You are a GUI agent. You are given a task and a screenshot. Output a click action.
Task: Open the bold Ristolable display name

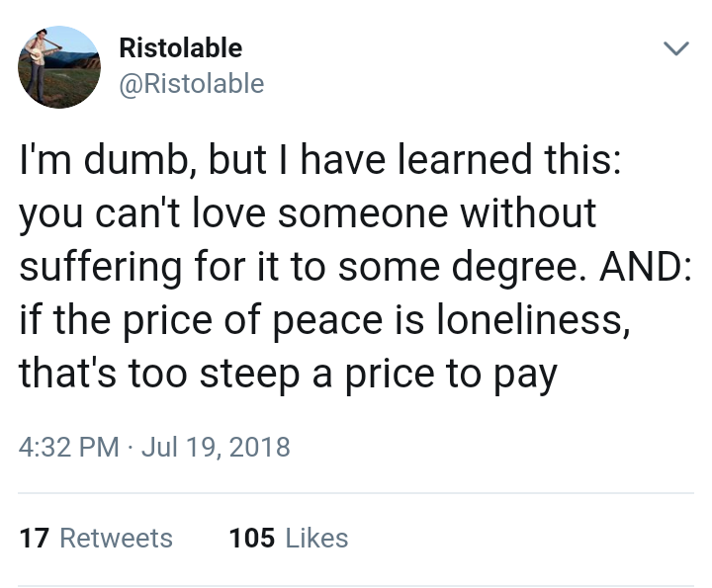coord(180,47)
